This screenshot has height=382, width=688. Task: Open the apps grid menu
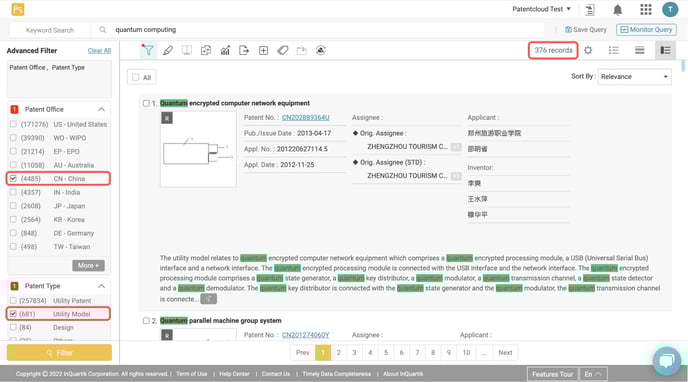point(645,9)
